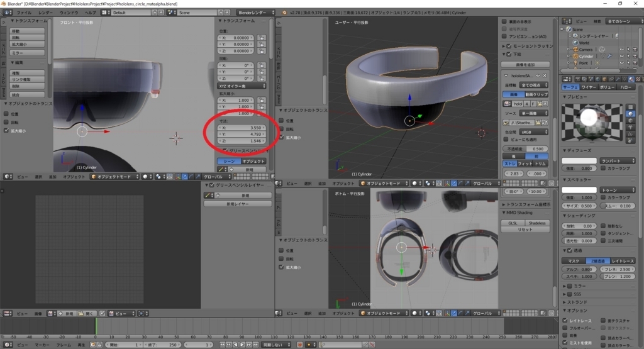Open the World properties tab icon
This screenshot has height=349, width=644.
[597, 79]
